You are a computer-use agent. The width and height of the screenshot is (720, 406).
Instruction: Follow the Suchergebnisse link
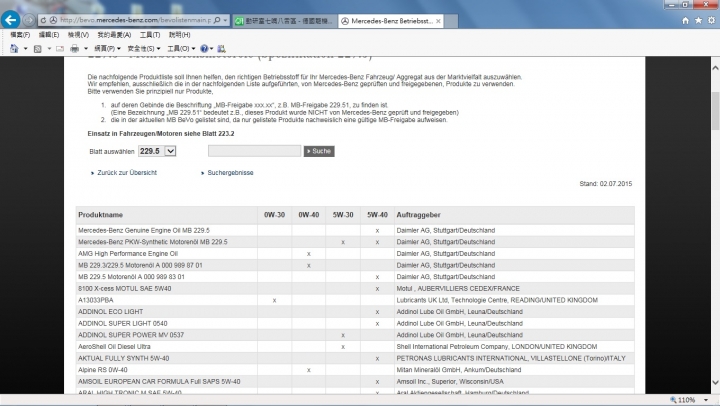click(230, 173)
